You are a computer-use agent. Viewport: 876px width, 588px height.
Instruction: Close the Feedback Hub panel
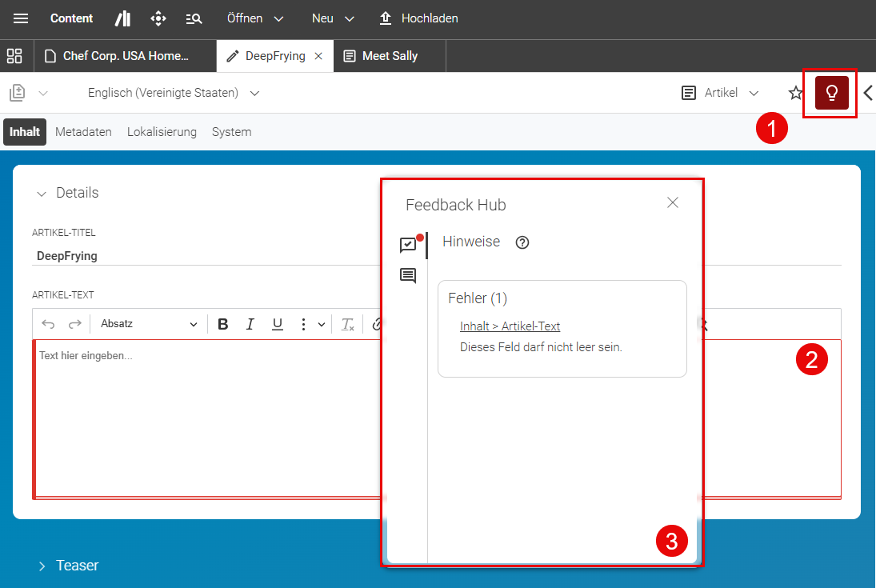[x=673, y=203]
